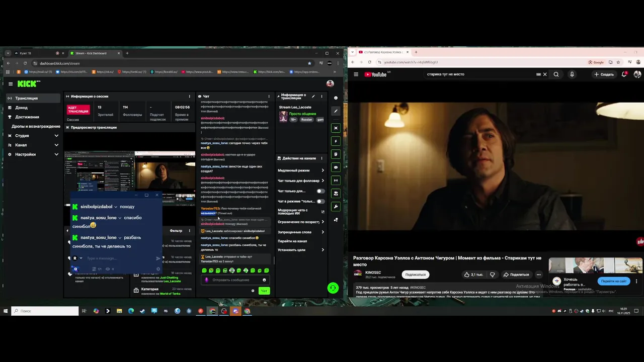Image resolution: width=644 pixels, height=362 pixels.
Task: Click the wrench tools icon in the right rail
Action: pos(336,207)
